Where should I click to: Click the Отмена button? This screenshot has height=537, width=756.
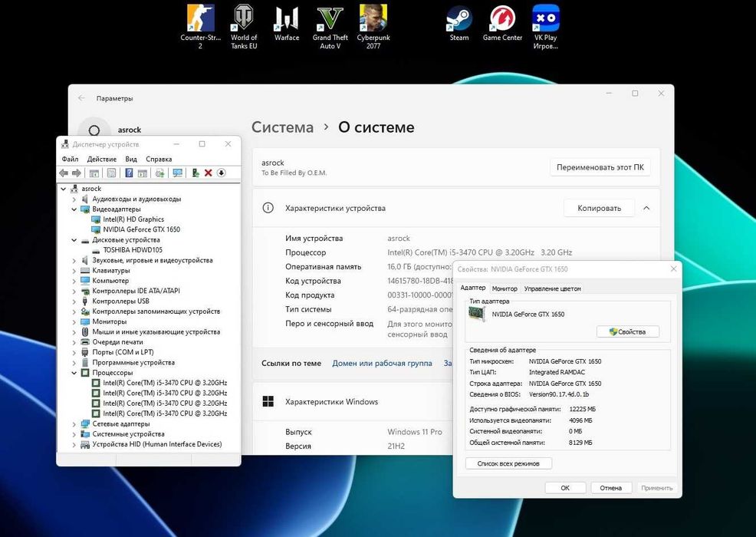click(611, 488)
